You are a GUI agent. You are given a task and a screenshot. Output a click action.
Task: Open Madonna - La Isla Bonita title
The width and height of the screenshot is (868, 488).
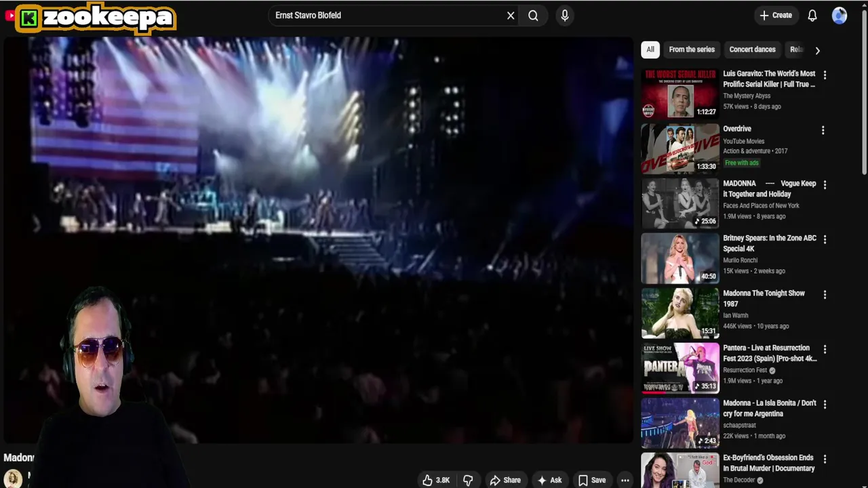(770, 408)
